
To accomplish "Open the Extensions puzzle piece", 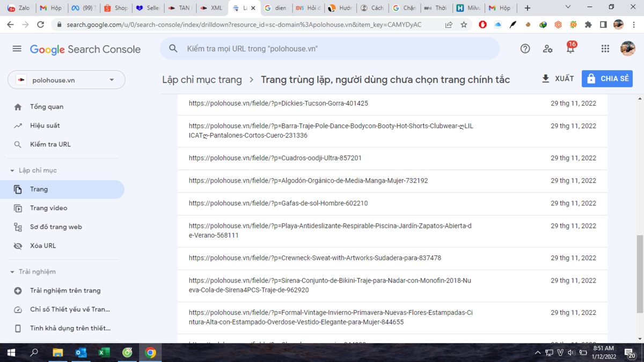I will point(588,25).
